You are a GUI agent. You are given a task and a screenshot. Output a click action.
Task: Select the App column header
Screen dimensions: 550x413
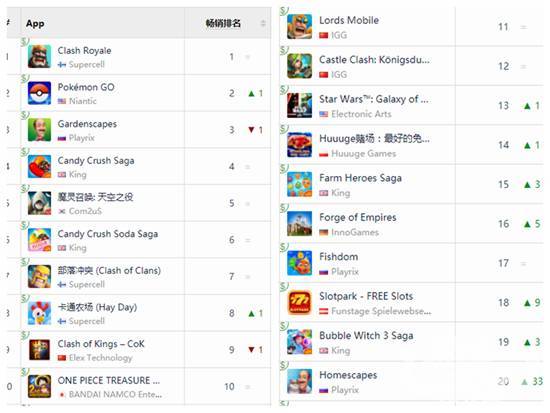35,24
